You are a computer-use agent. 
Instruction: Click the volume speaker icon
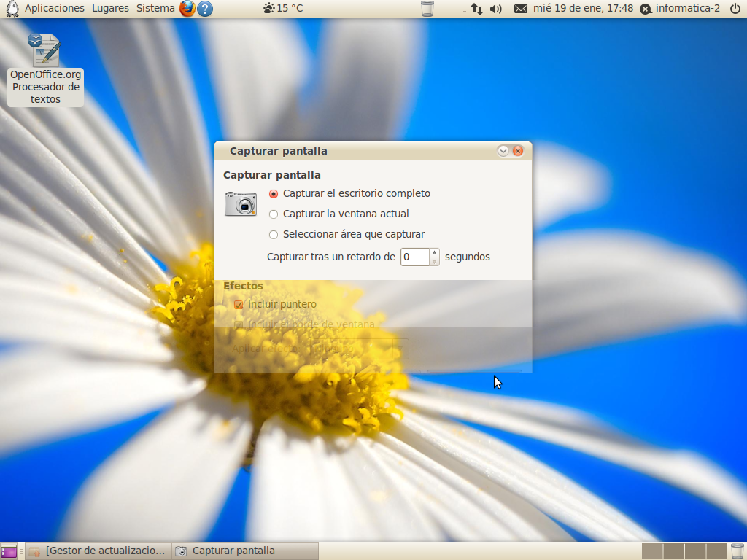click(496, 9)
